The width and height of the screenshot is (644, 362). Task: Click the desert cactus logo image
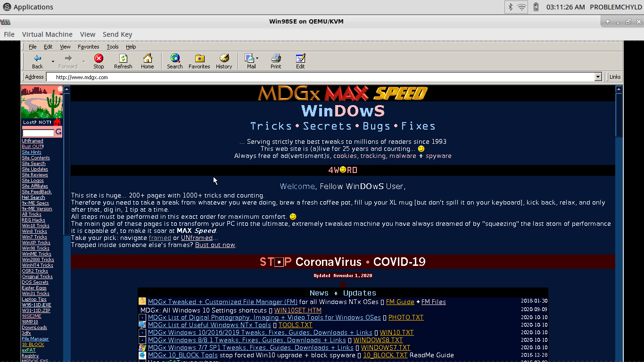[x=41, y=102]
